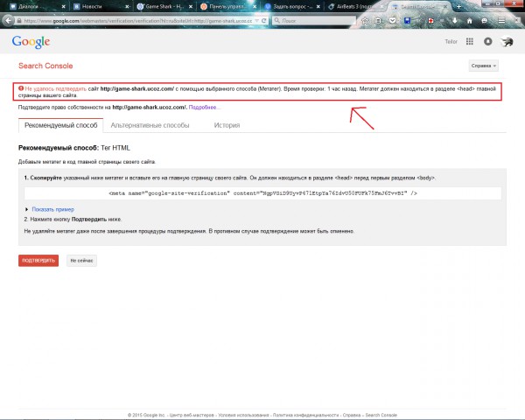525x420 pixels.
Task: Click the red 'ПОДТВЕРДИТЬ' button
Action: (x=38, y=261)
